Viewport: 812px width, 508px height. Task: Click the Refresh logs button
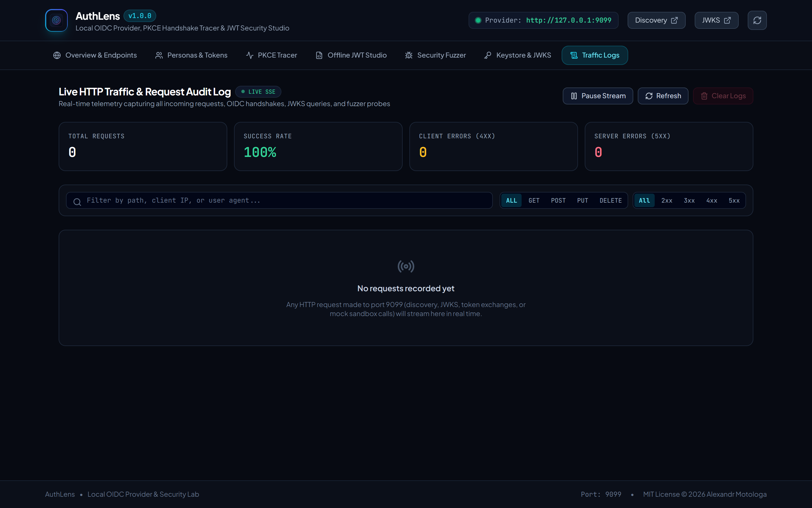coord(663,96)
